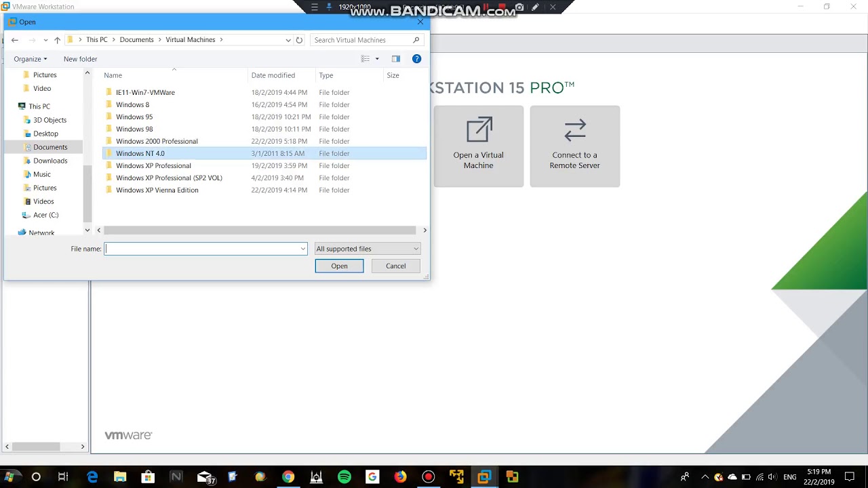
Task: Cancel the Open dialog
Action: 396,266
